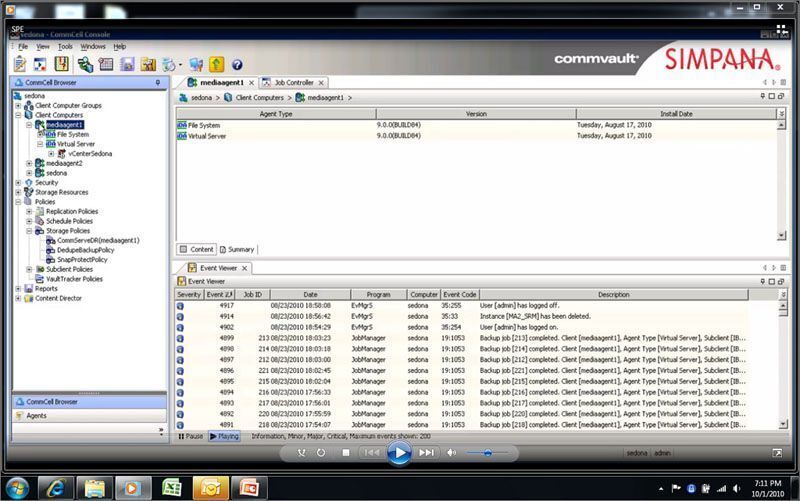
Task: Select VaultTracker Policies in tree
Action: pyautogui.click(x=74, y=279)
